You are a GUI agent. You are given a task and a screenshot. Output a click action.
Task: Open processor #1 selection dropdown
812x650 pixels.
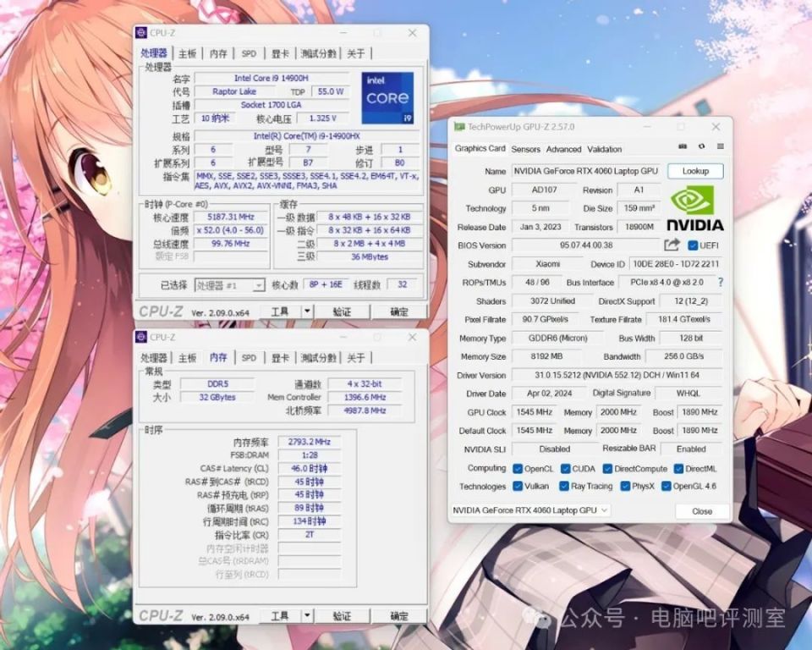pos(230,285)
